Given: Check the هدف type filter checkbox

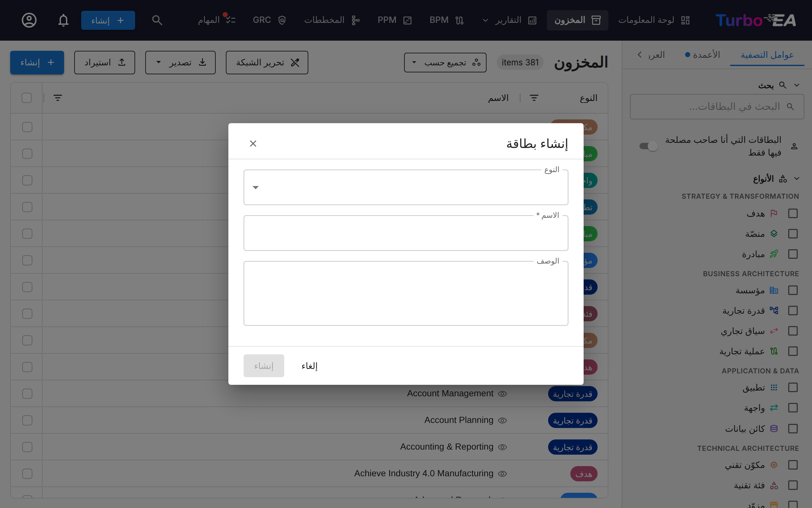Looking at the screenshot, I should click(793, 213).
